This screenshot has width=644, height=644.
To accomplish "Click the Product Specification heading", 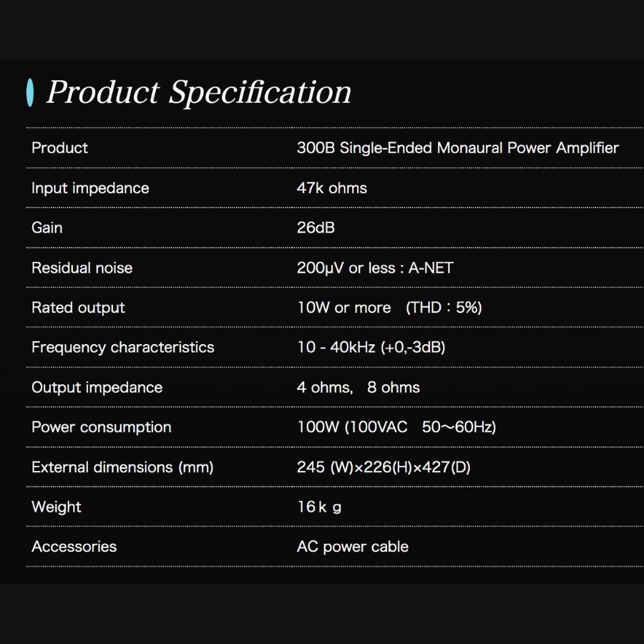I will tap(199, 93).
